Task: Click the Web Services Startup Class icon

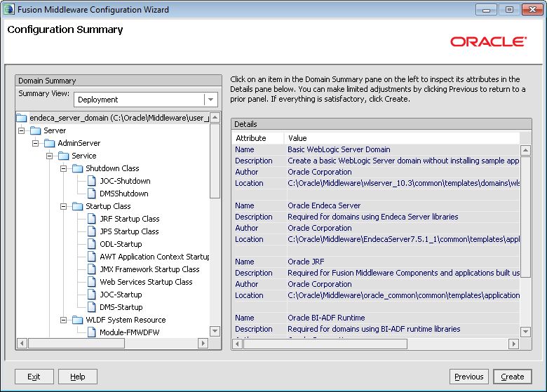Action: tap(91, 282)
